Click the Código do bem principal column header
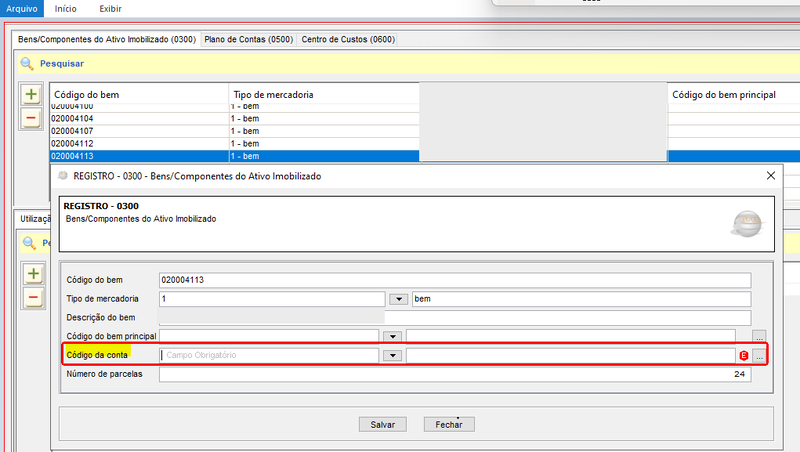This screenshot has width=800, height=452. pyautogui.click(x=734, y=94)
